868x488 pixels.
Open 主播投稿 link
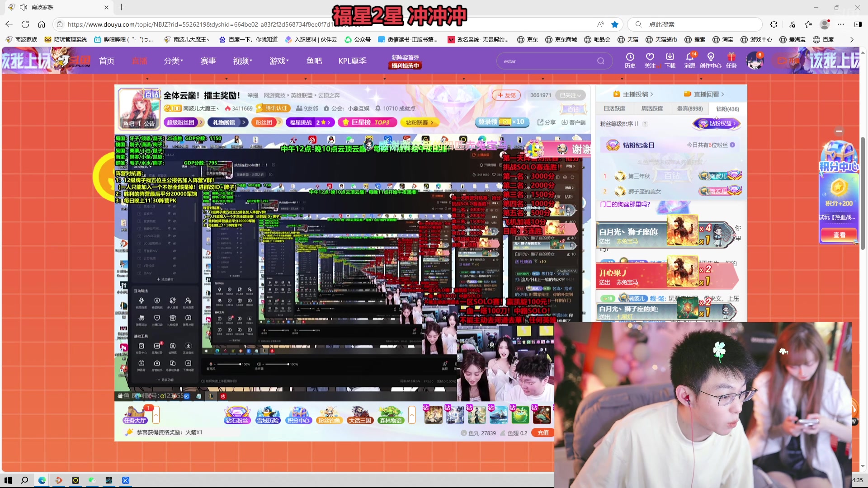[633, 94]
